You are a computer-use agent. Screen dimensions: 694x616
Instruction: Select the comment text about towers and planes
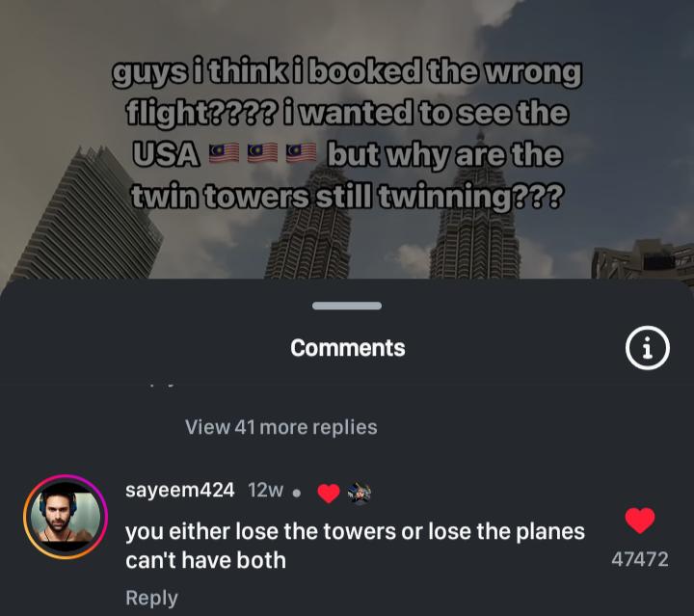click(x=355, y=546)
